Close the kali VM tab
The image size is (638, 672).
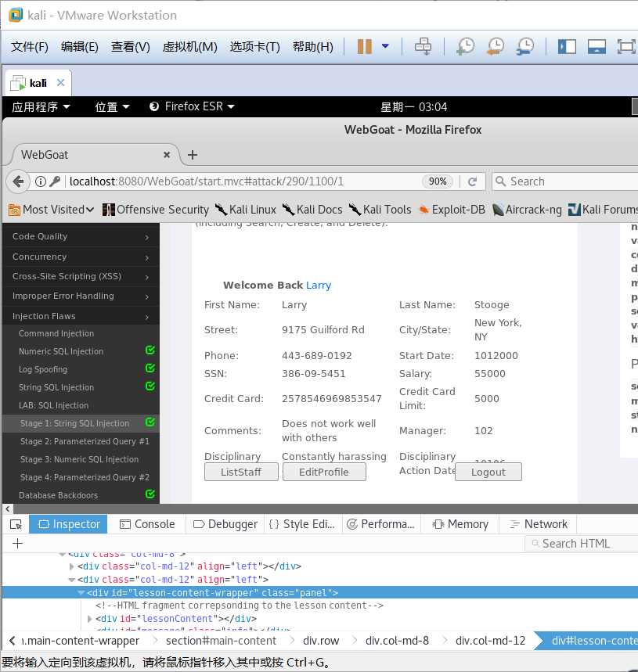(x=61, y=82)
